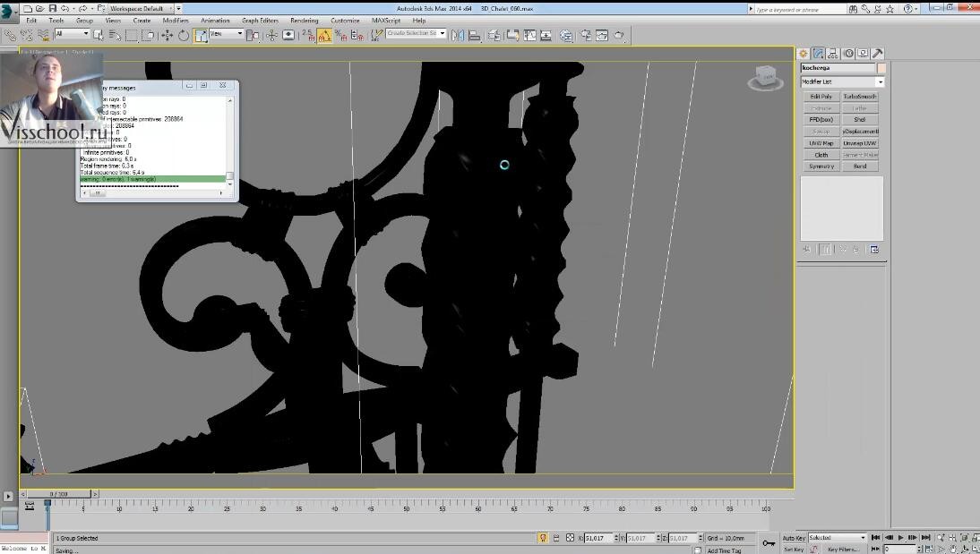Click the Save file icon
The image size is (980, 554).
(53, 9)
